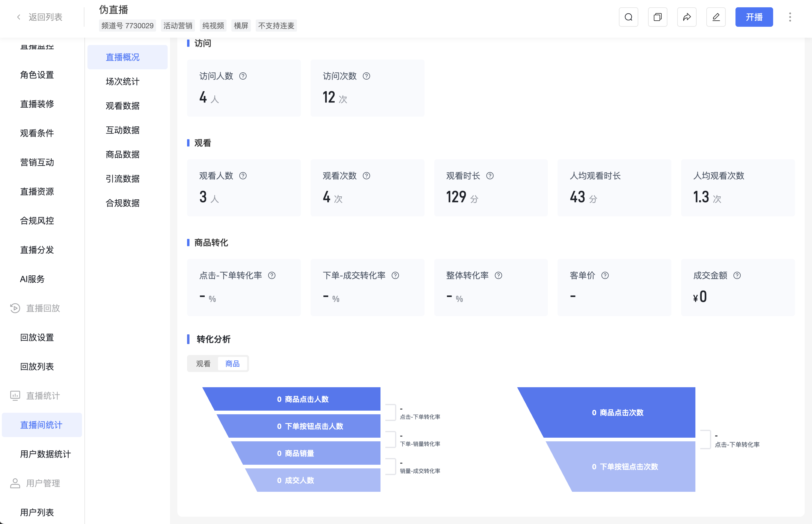
Task: Click the help icon next to 观看次数
Action: click(x=367, y=176)
